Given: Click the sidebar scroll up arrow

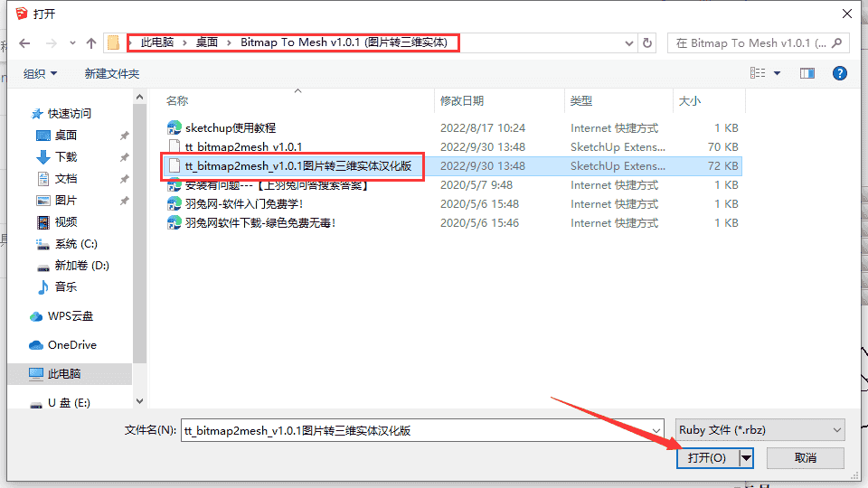Looking at the screenshot, I should coord(139,98).
